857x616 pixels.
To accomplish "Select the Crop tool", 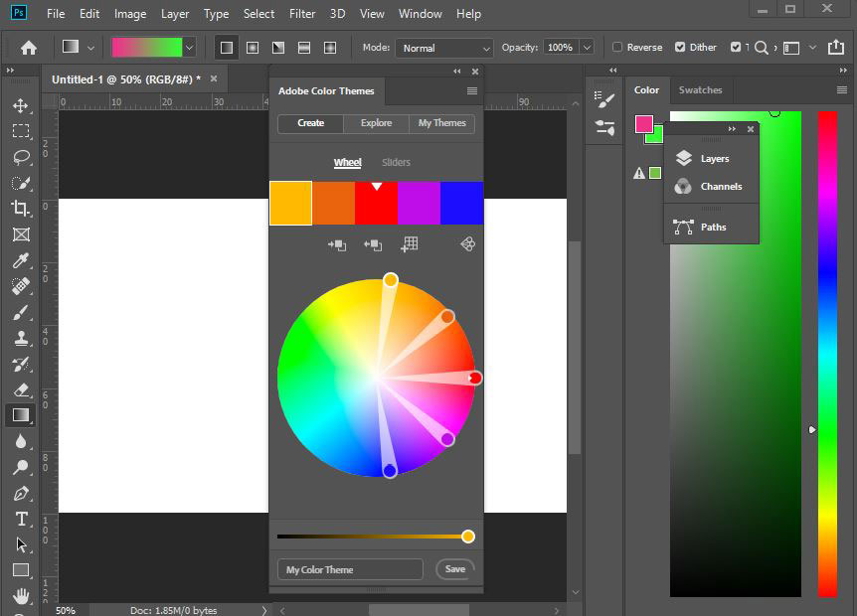I will coord(21,209).
